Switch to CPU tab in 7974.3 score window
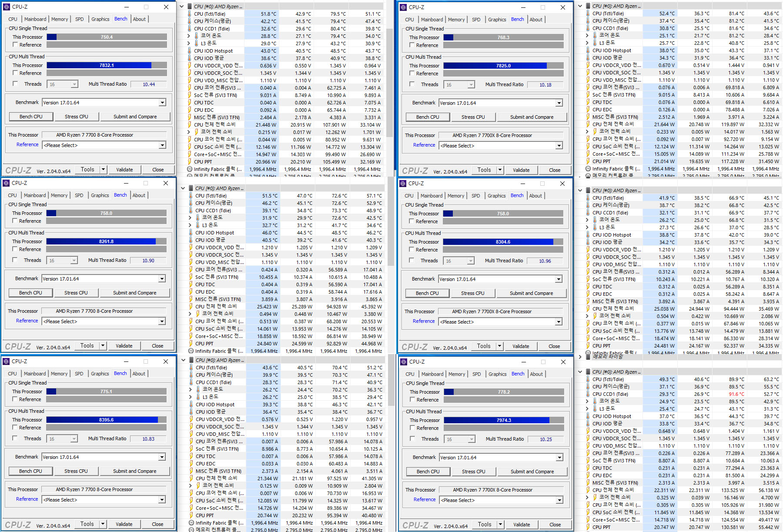 pos(410,374)
